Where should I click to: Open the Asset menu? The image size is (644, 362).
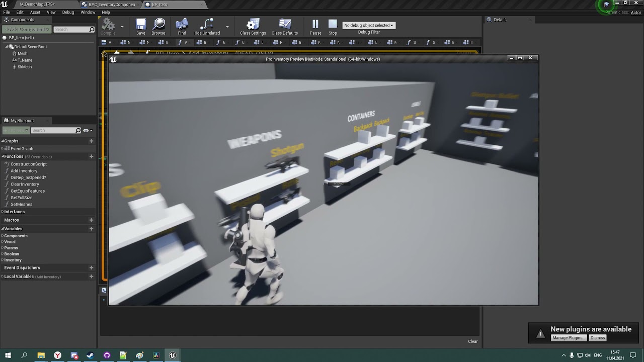point(35,12)
